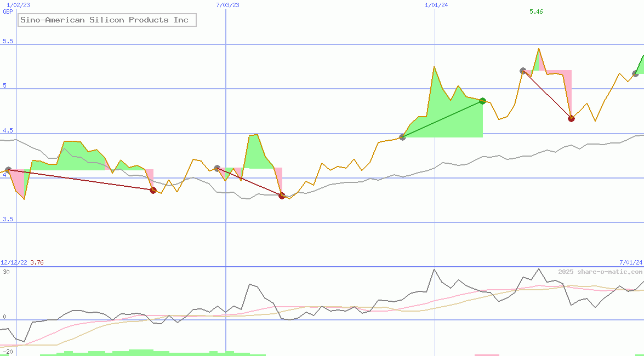Click the share-o-matic.com watermark link
The image size is (644, 356).
point(600,272)
